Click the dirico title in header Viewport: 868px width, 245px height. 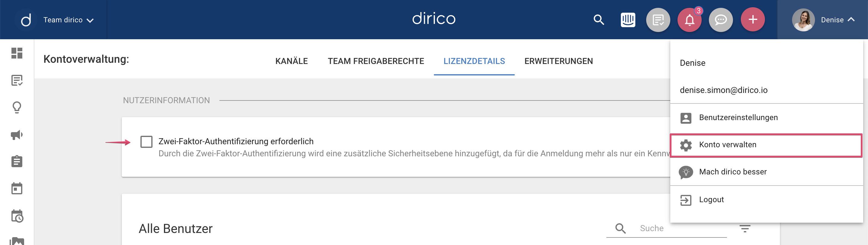tap(434, 19)
